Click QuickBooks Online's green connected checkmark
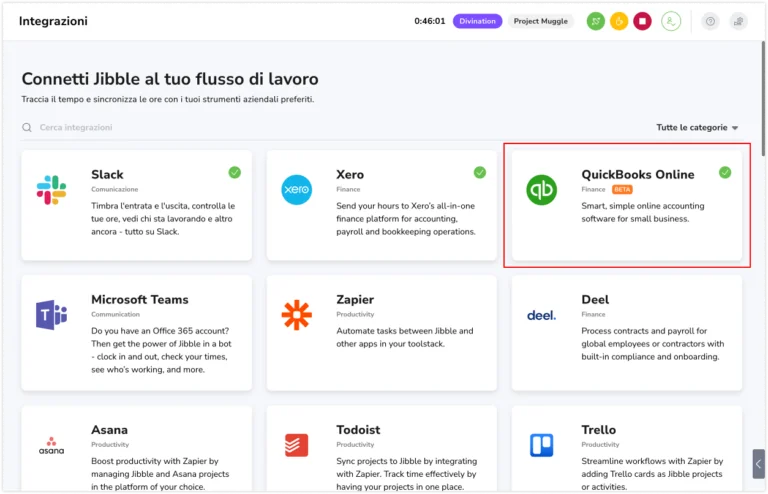The image size is (768, 494). pos(725,172)
